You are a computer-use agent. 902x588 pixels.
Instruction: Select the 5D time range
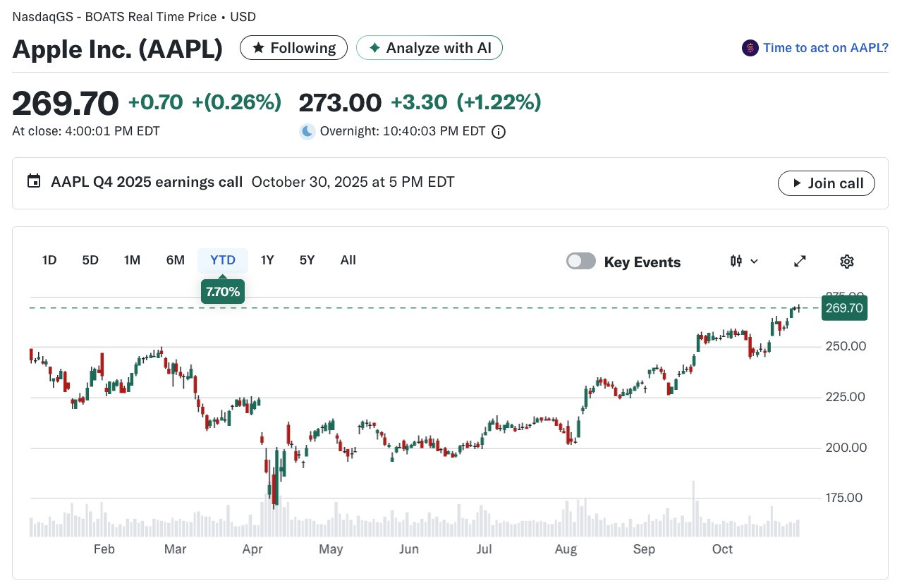click(90, 260)
